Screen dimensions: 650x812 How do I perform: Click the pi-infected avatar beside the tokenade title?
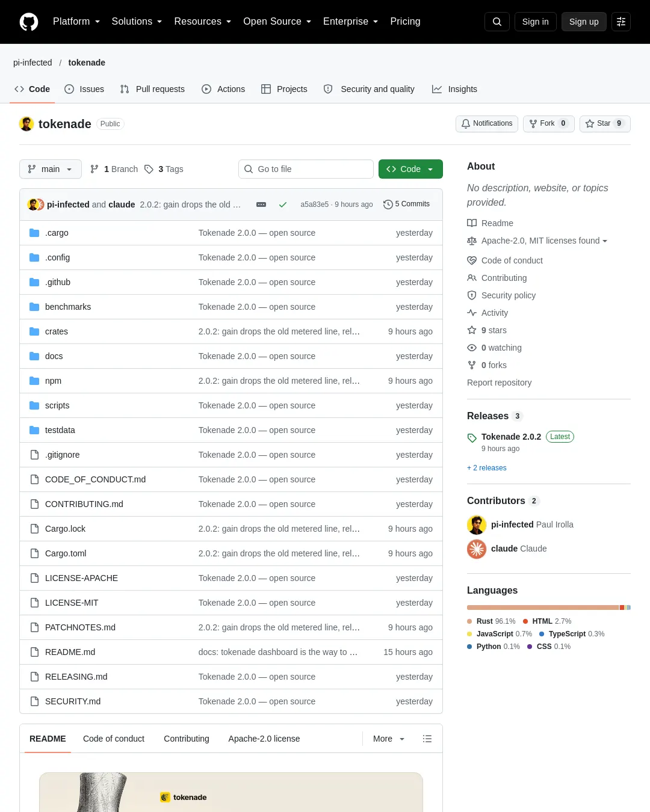pos(26,124)
